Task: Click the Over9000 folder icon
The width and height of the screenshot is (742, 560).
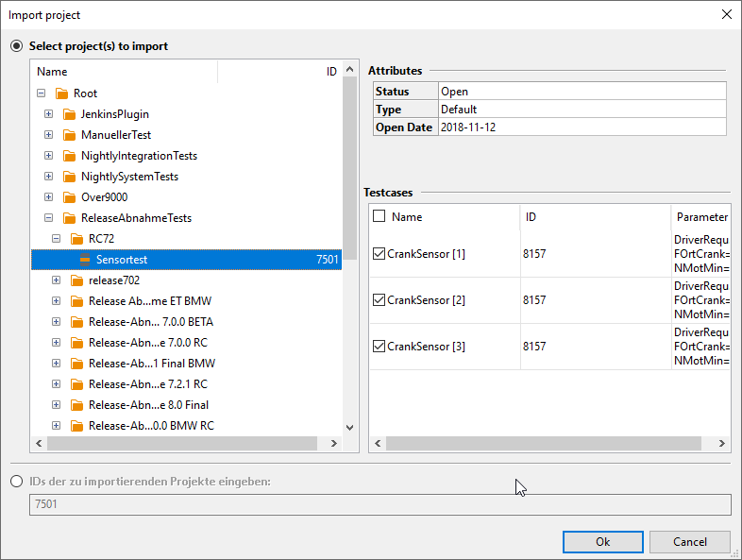Action: click(x=70, y=197)
